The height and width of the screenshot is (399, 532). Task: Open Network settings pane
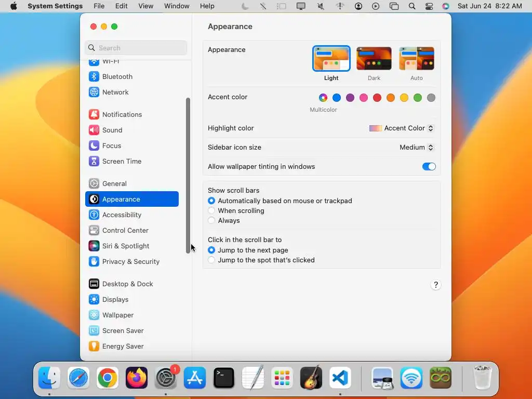131,92
